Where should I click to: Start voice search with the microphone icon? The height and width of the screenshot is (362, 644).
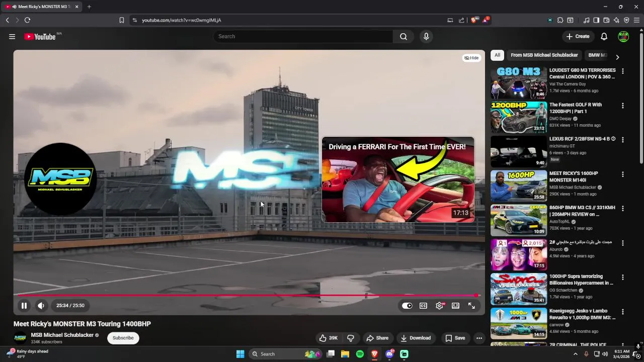tap(426, 36)
